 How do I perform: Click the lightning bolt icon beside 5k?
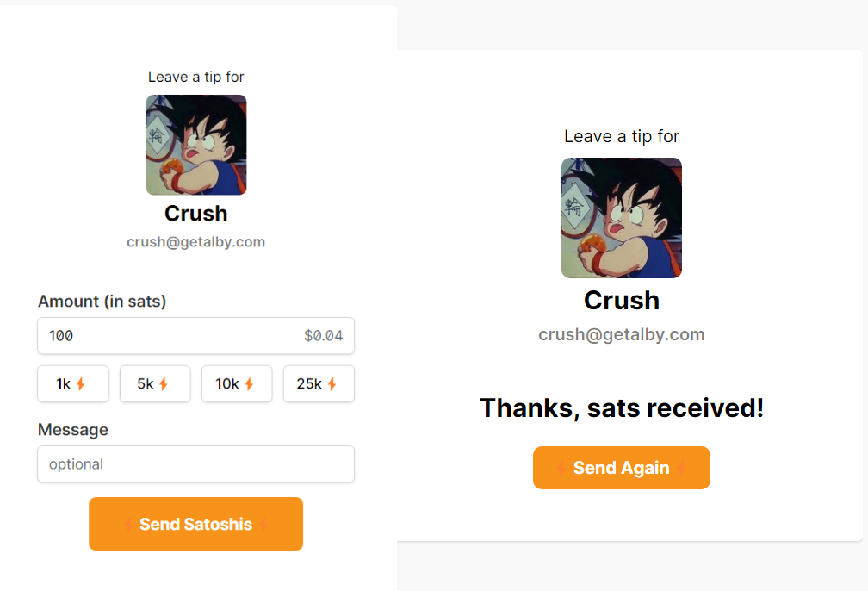pos(164,384)
